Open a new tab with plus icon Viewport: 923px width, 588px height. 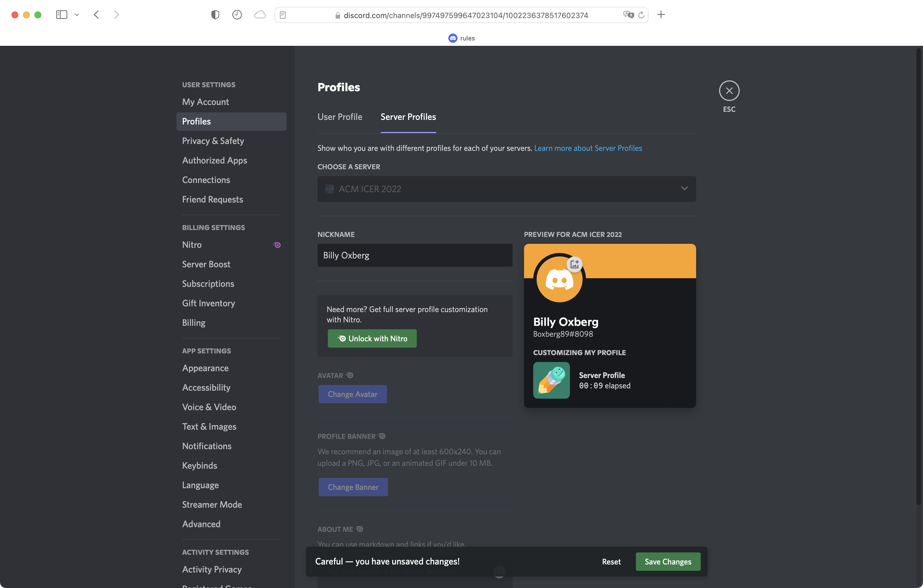[x=661, y=15]
